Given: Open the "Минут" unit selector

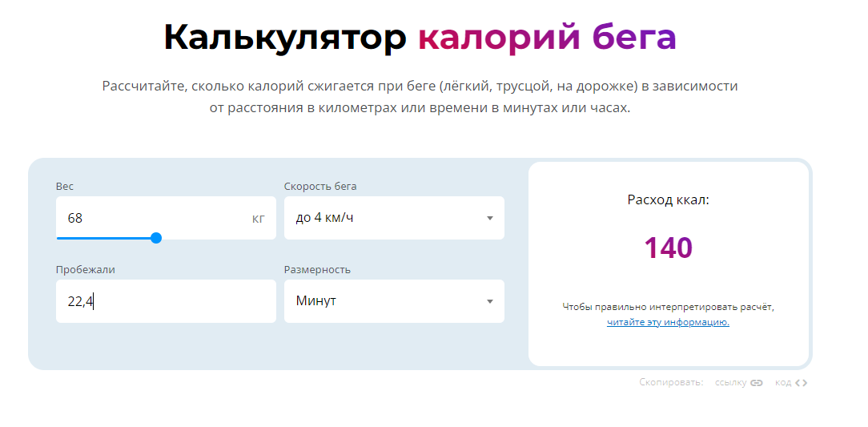Looking at the screenshot, I should [394, 301].
